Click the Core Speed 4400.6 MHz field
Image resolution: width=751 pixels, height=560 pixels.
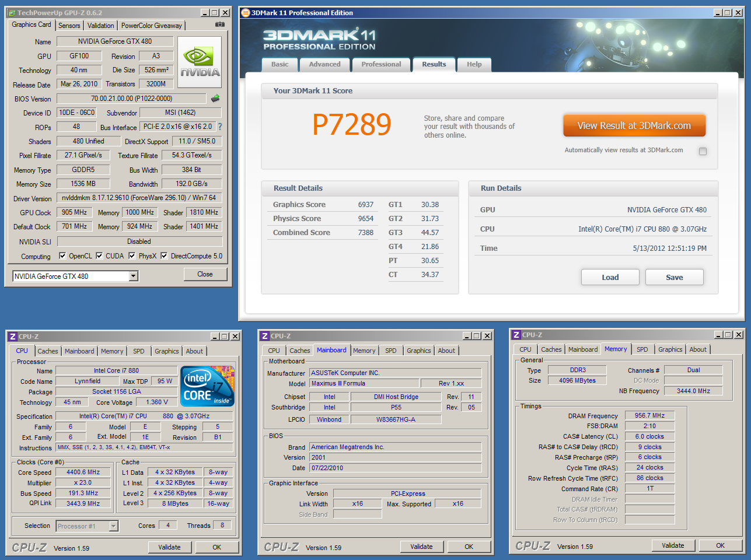click(83, 472)
